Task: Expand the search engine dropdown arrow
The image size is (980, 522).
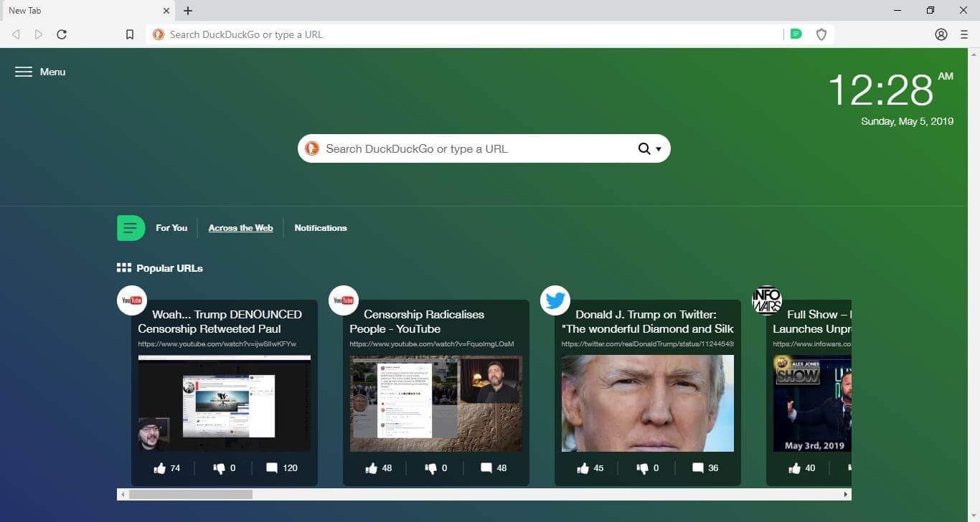Action: pos(659,150)
